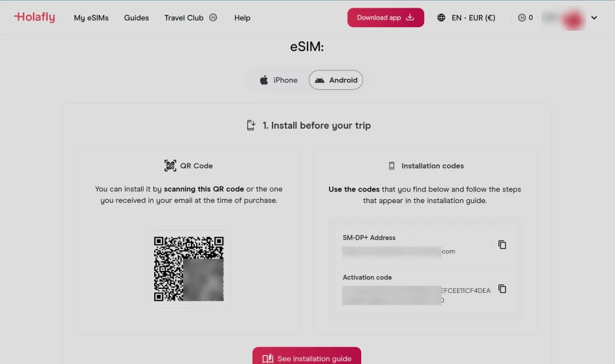Image resolution: width=615 pixels, height=364 pixels.
Task: Select the Android device toggle
Action: point(336,80)
